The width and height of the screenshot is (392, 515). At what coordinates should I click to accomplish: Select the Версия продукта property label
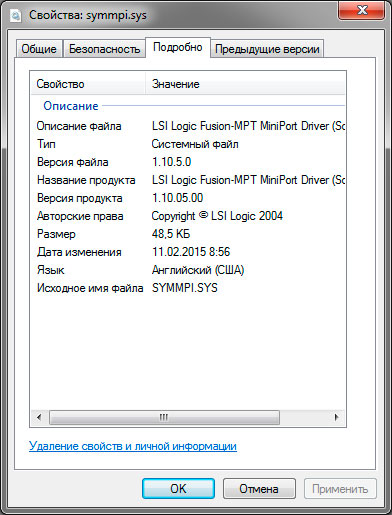pyautogui.click(x=80, y=198)
